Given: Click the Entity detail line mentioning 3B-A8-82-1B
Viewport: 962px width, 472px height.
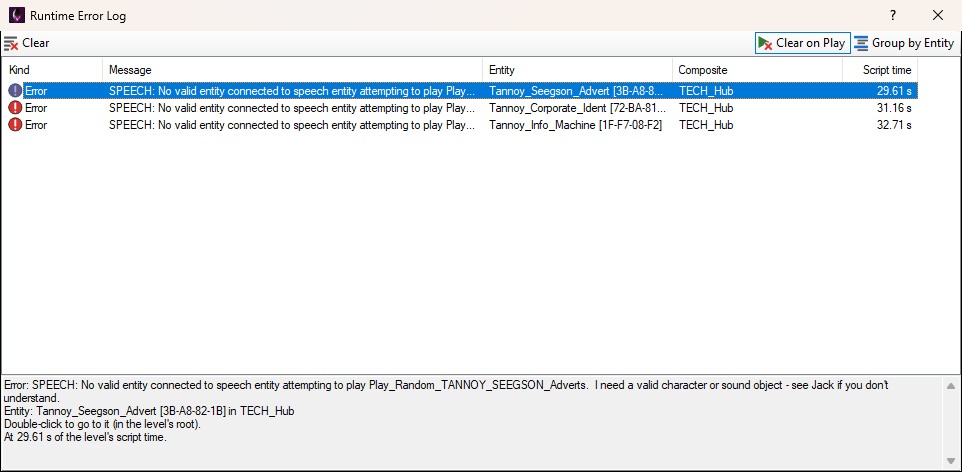Looking at the screenshot, I should coord(149,411).
